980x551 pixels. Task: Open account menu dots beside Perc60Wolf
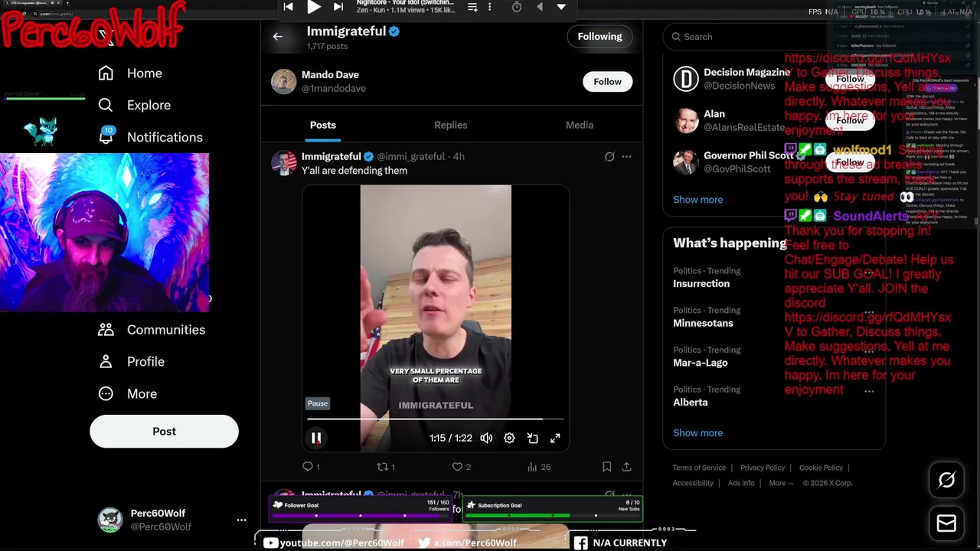coord(241,520)
